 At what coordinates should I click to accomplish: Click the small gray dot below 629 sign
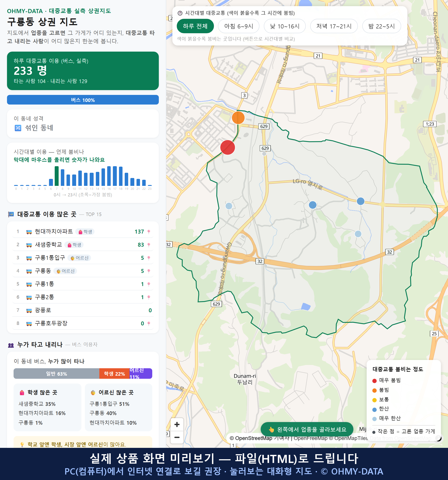tap(264, 154)
